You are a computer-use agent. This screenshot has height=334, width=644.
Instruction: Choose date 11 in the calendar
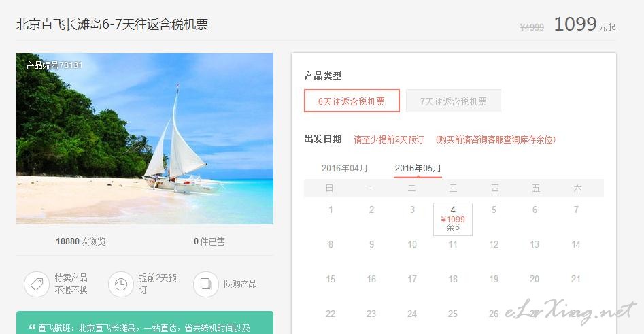click(453, 244)
